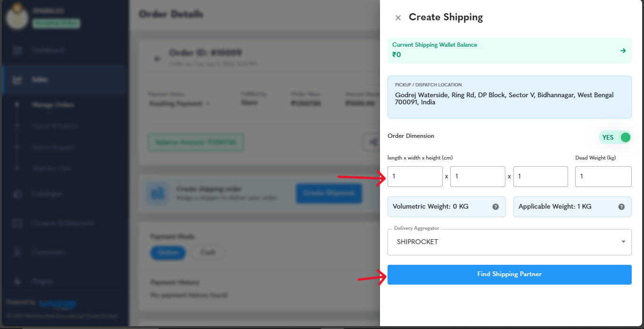Select Online payment mode

click(x=169, y=253)
